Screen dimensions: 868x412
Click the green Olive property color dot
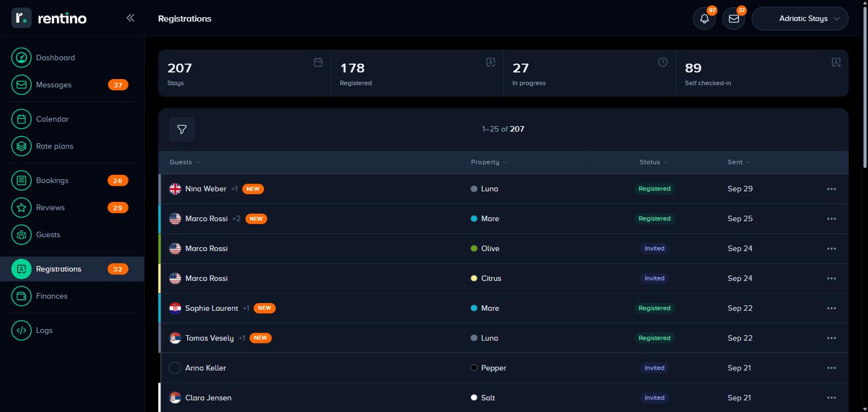click(474, 248)
